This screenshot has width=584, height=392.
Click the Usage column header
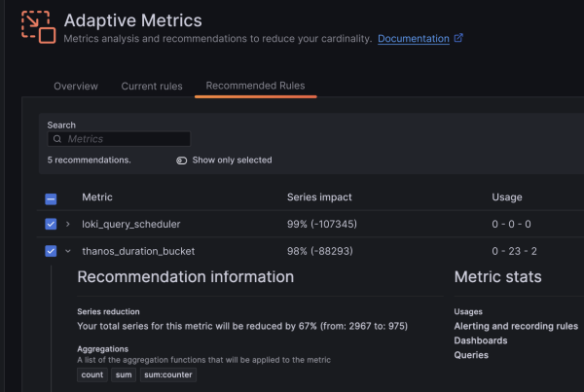507,197
